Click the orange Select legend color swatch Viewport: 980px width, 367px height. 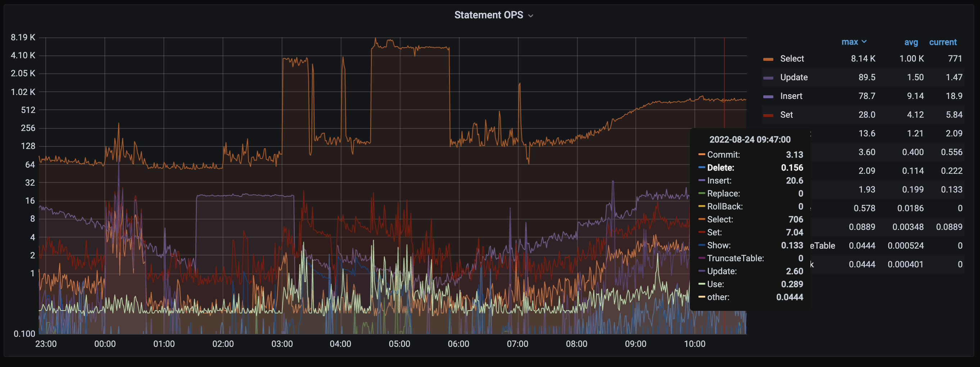click(x=768, y=59)
